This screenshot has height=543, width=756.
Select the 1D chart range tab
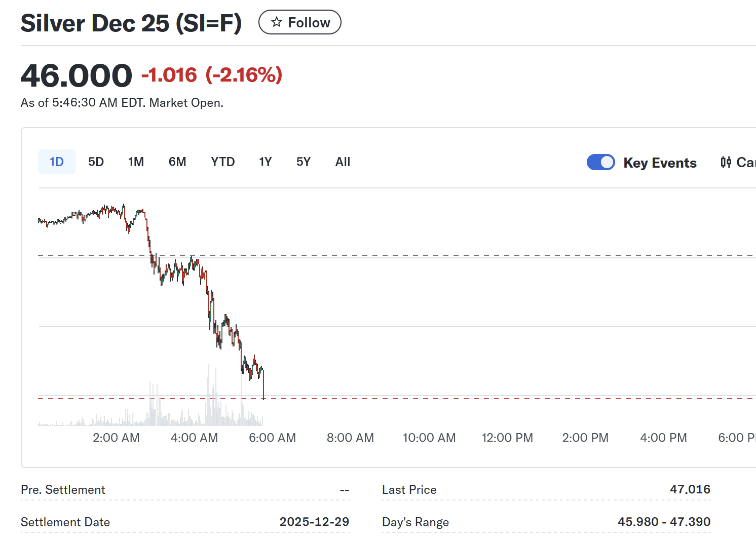pyautogui.click(x=57, y=162)
